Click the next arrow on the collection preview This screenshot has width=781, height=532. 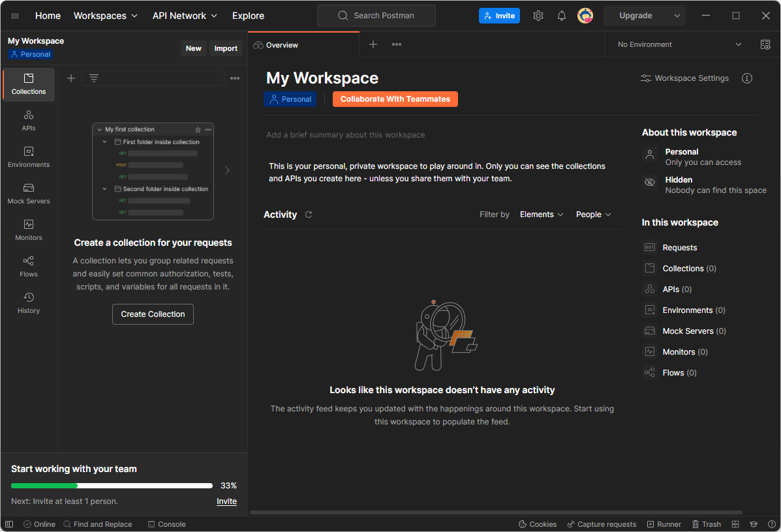click(227, 170)
